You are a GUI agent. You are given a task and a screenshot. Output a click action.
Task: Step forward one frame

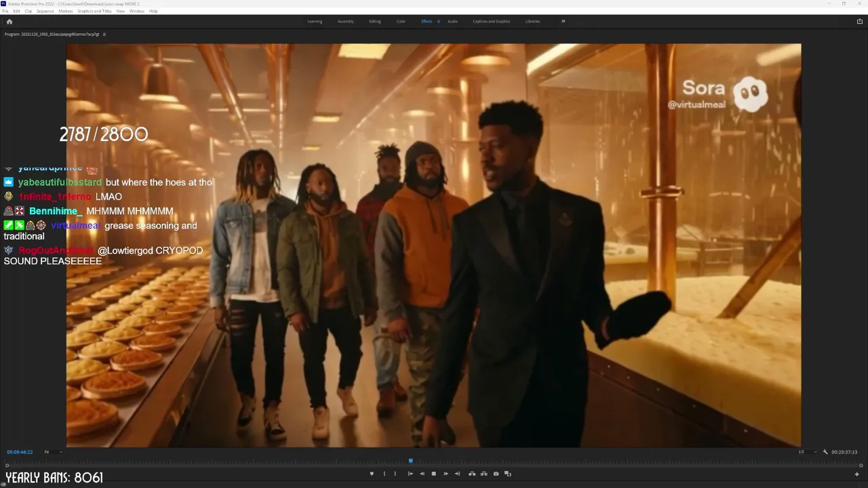[x=446, y=474]
